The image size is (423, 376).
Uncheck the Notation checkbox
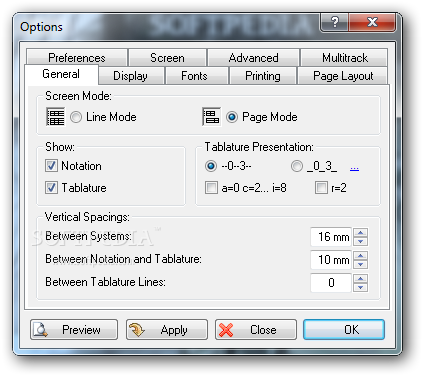pos(51,166)
